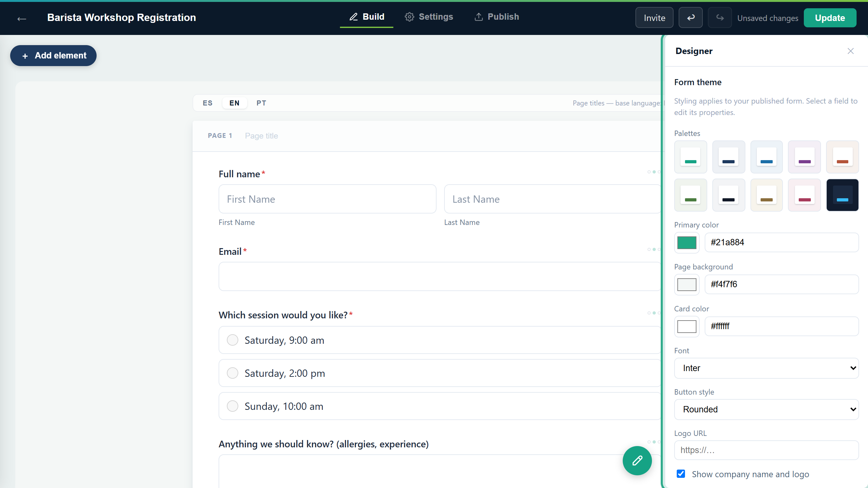Select Sunday, 10:00 am radio option

tap(440, 406)
